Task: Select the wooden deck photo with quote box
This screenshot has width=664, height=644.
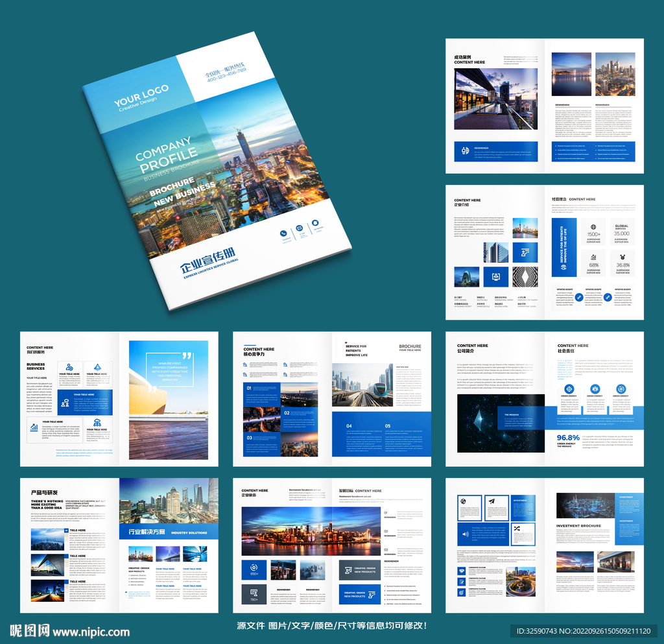Action: pos(169,400)
